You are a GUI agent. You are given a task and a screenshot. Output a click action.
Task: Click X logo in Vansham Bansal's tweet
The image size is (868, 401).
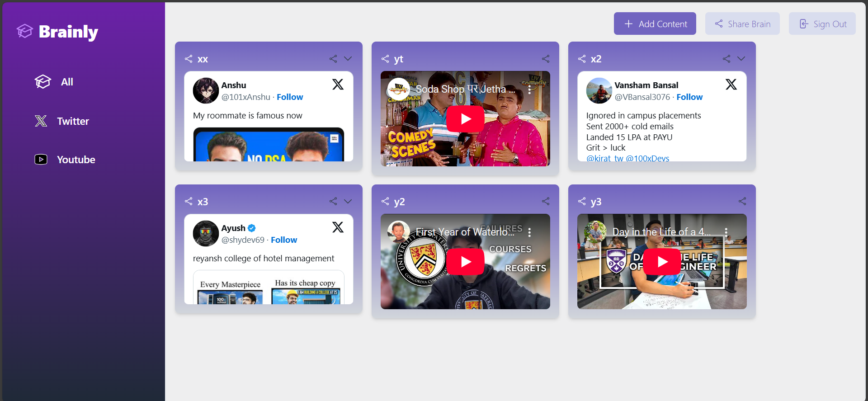click(731, 85)
